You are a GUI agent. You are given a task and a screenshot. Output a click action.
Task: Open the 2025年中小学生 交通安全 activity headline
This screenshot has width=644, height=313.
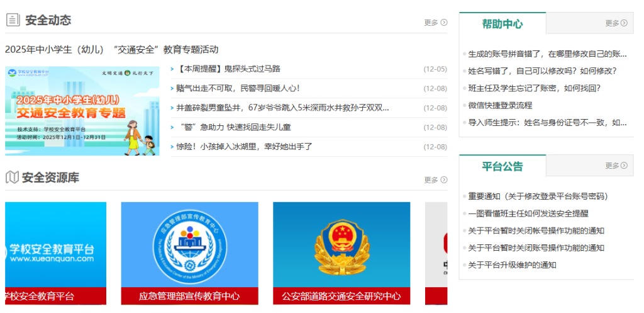point(112,50)
